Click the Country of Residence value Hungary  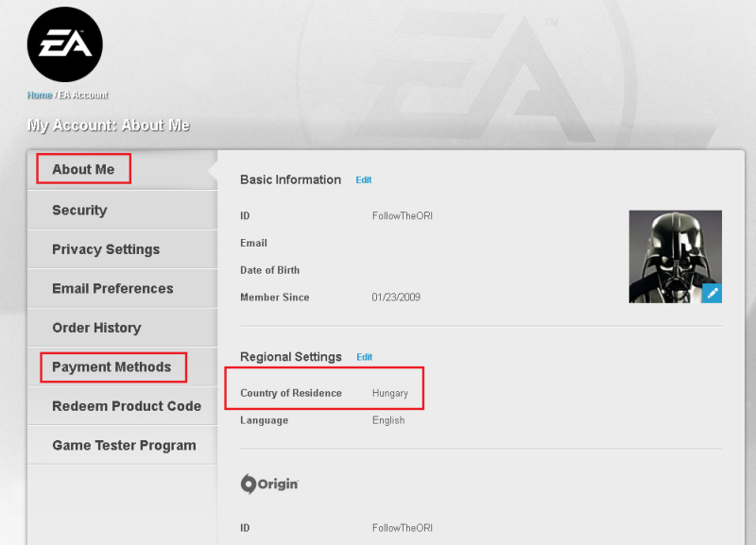(390, 393)
